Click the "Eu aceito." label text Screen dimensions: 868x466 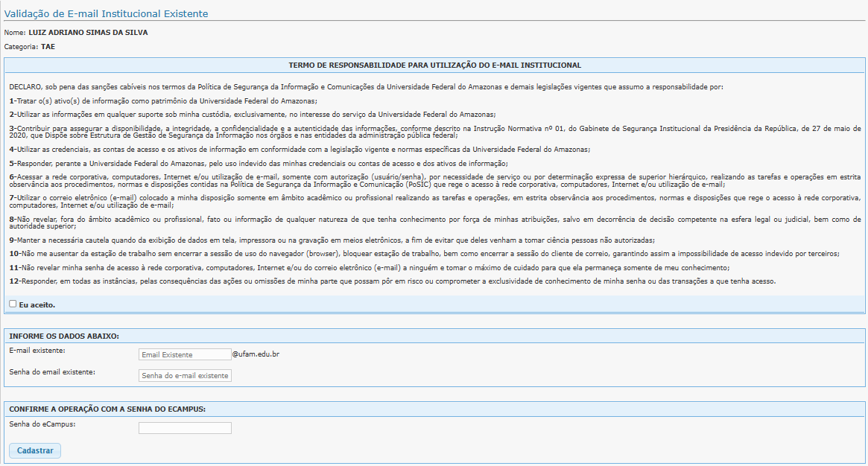click(x=37, y=304)
